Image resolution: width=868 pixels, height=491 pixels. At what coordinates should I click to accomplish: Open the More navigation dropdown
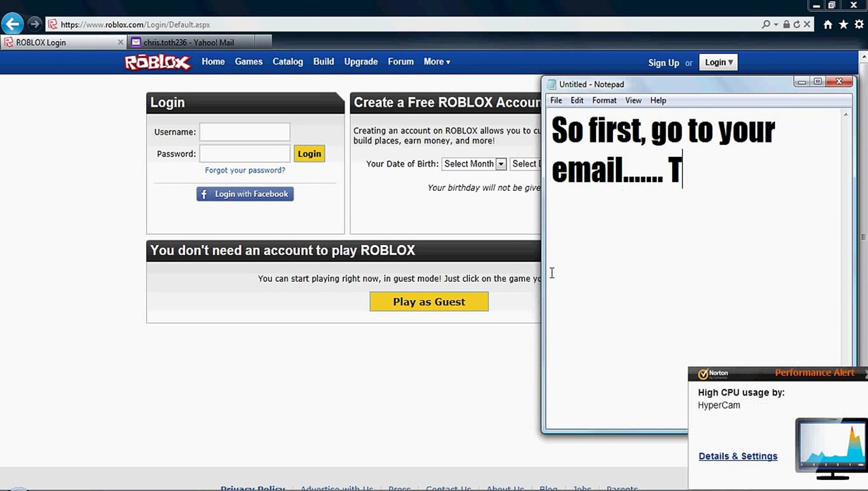click(x=436, y=62)
